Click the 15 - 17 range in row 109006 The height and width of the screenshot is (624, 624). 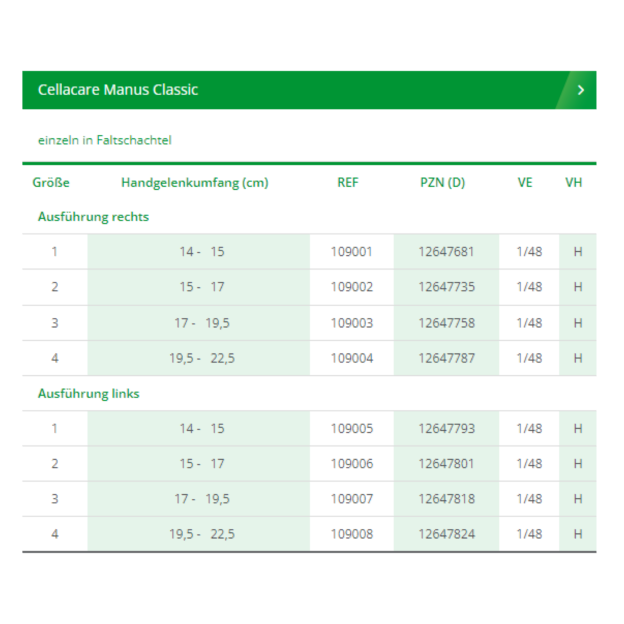pos(202,464)
